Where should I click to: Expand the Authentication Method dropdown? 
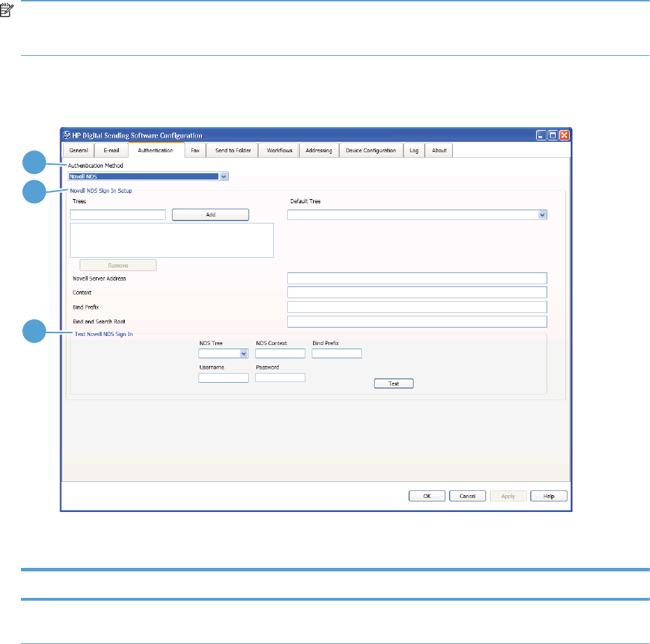click(224, 177)
